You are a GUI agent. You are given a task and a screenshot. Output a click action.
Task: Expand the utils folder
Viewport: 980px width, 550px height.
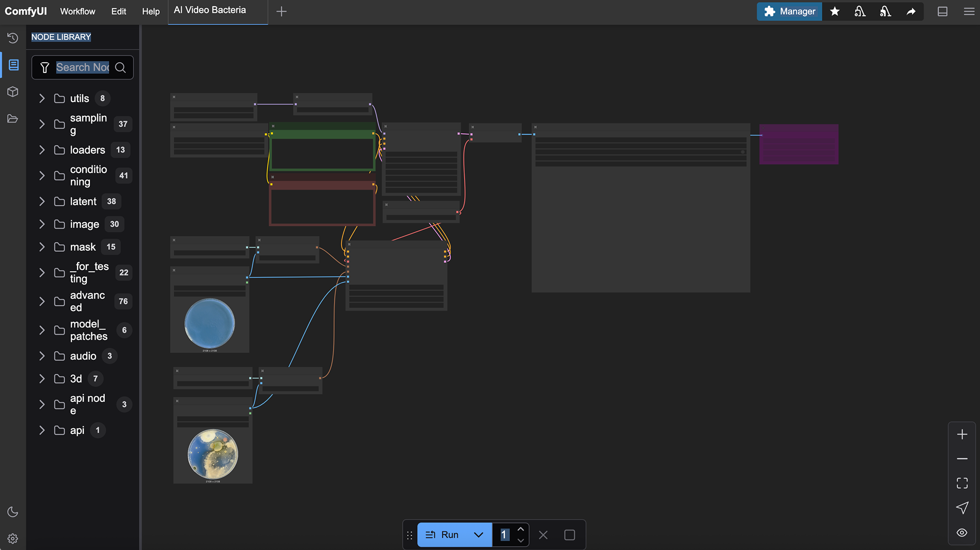click(42, 98)
